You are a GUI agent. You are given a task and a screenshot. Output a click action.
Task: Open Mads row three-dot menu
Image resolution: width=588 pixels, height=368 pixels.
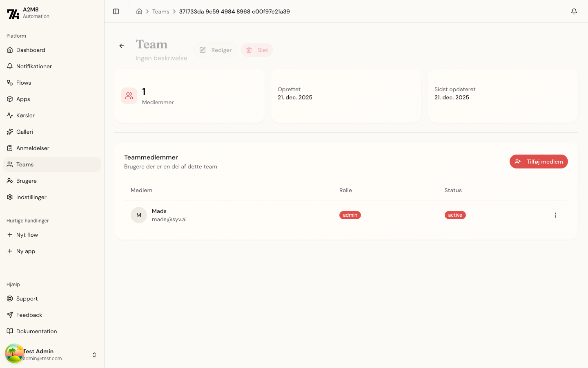click(555, 215)
